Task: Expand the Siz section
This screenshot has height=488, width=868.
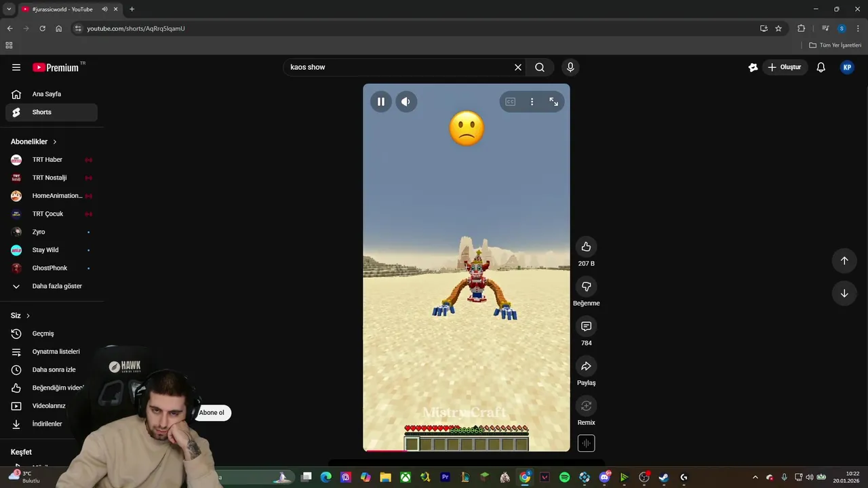Action: tap(20, 316)
